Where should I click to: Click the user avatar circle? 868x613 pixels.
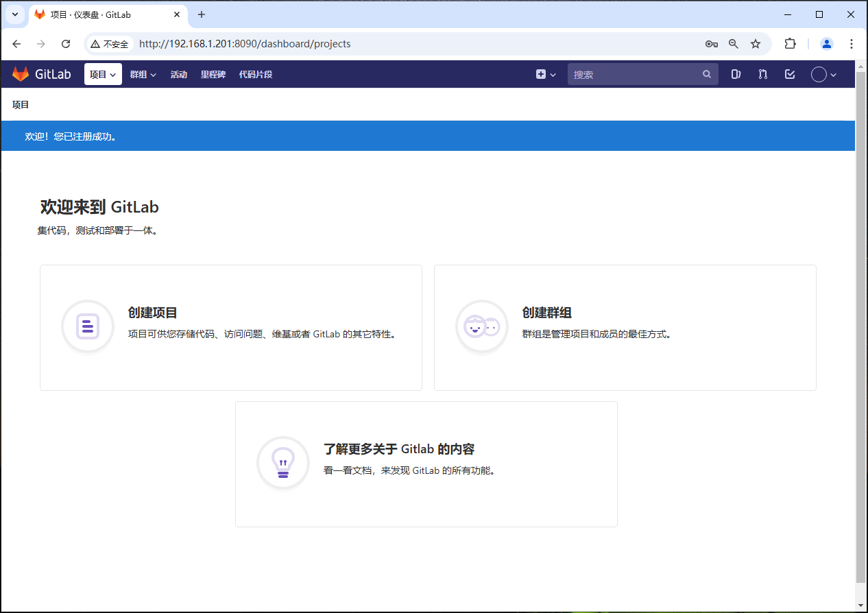[819, 74]
